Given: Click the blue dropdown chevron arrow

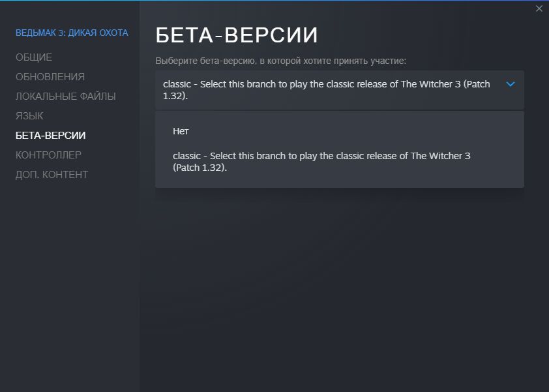Looking at the screenshot, I should (511, 84).
